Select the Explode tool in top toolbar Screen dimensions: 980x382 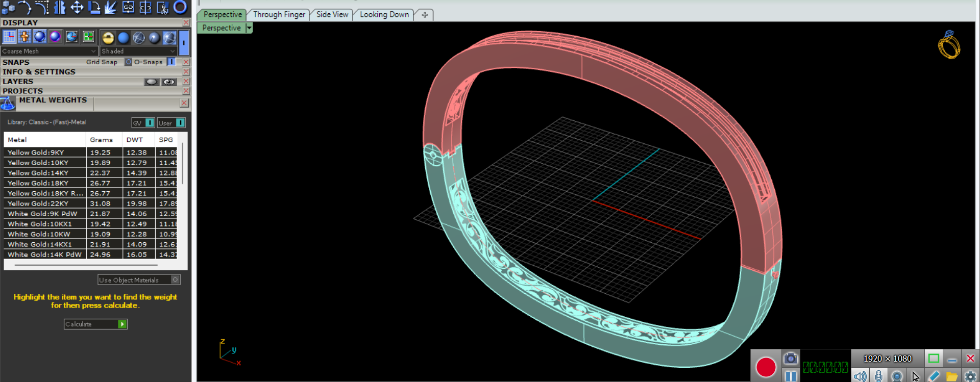[111, 7]
